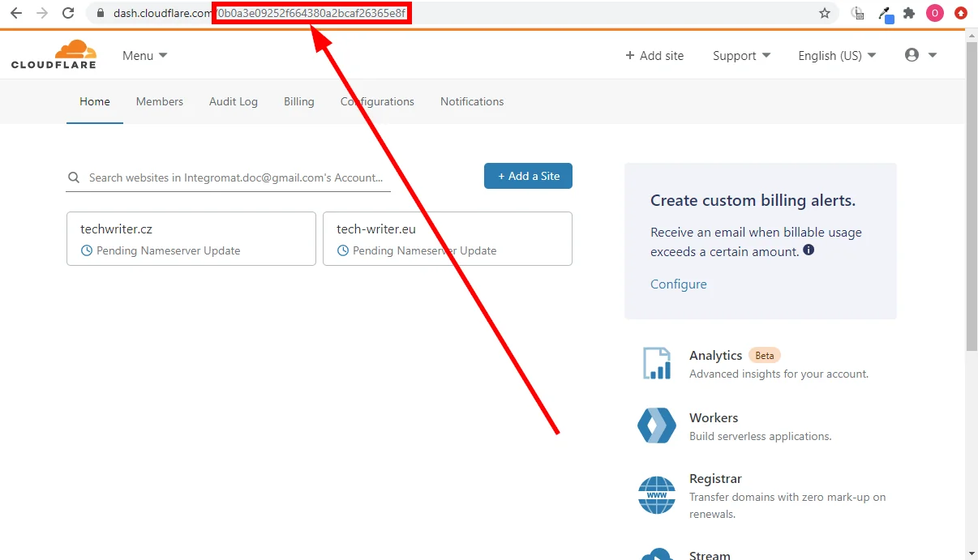978x560 pixels.
Task: Click the blue Add a Site button
Action: 528,176
